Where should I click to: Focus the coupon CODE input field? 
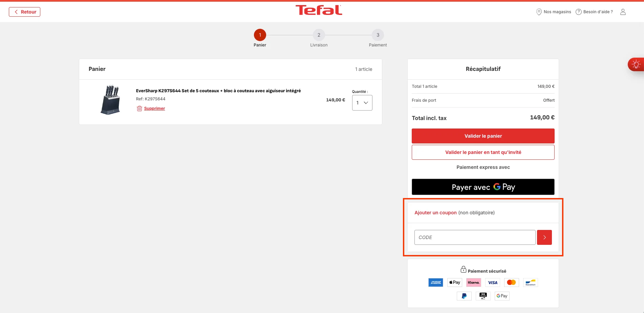(475, 237)
